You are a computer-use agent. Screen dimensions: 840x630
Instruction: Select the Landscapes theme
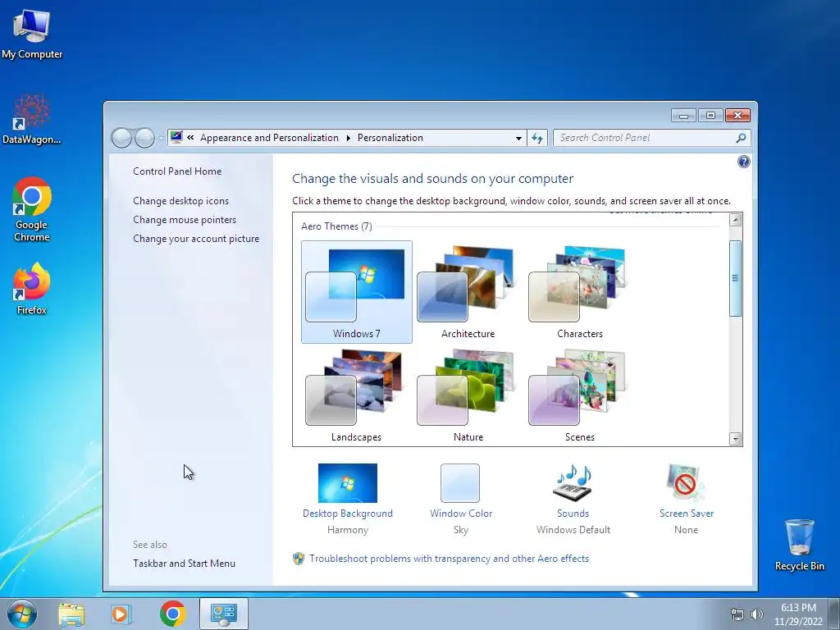pos(356,395)
